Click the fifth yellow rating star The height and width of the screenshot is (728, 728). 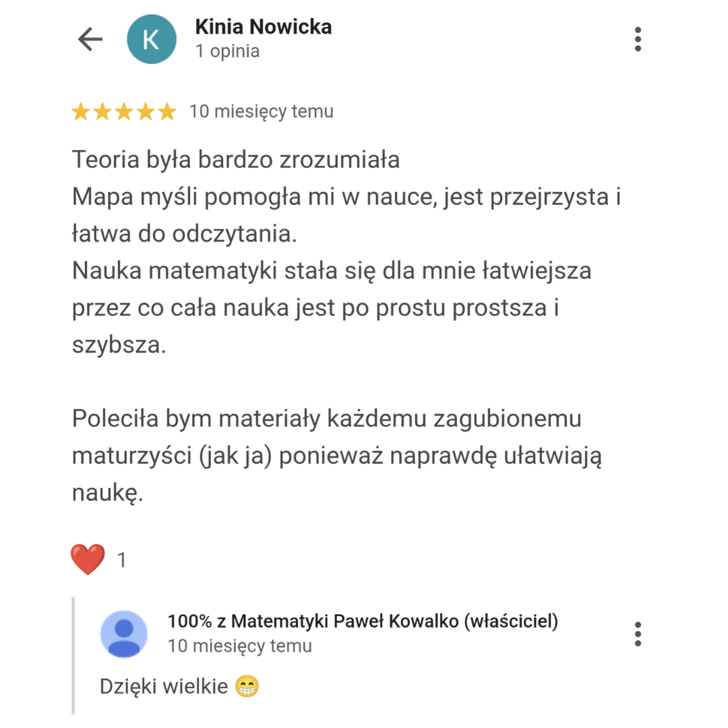tap(166, 112)
